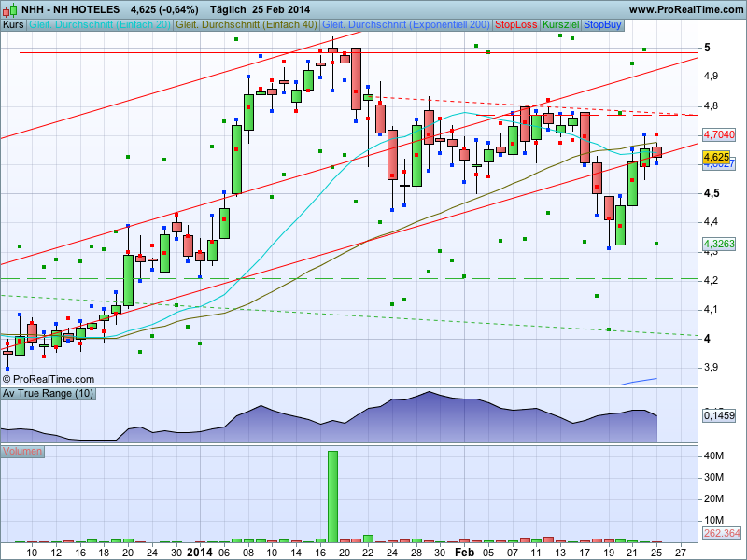
Task: Click the 40M volume axis label
Action: tap(713, 455)
